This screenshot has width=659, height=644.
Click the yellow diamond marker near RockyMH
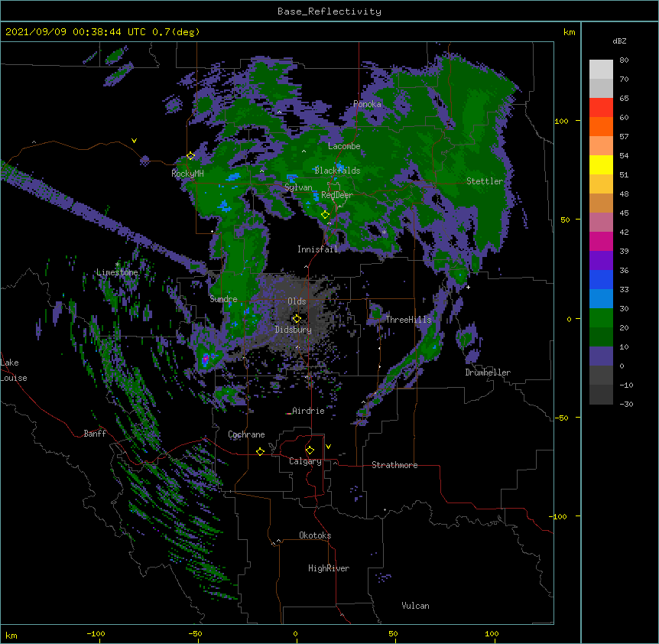tap(190, 156)
